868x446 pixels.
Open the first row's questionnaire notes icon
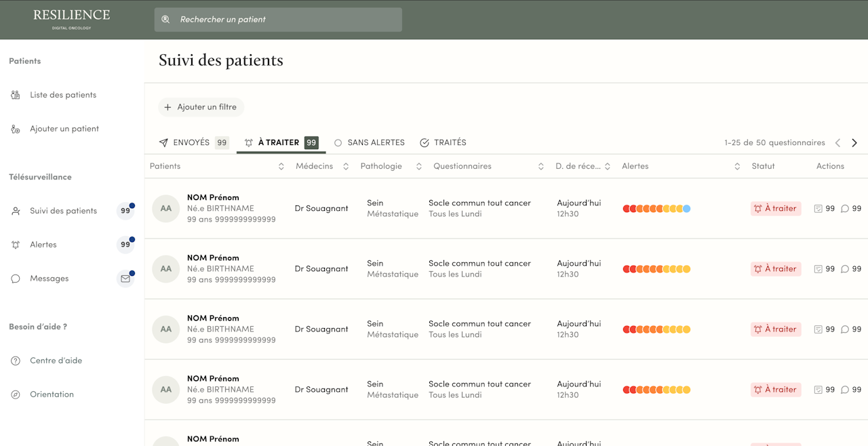tap(818, 209)
